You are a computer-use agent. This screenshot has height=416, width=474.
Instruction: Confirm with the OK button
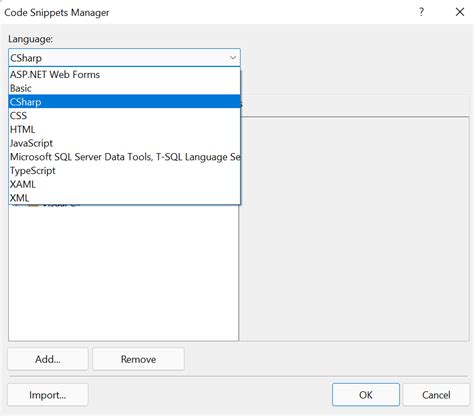pos(366,395)
